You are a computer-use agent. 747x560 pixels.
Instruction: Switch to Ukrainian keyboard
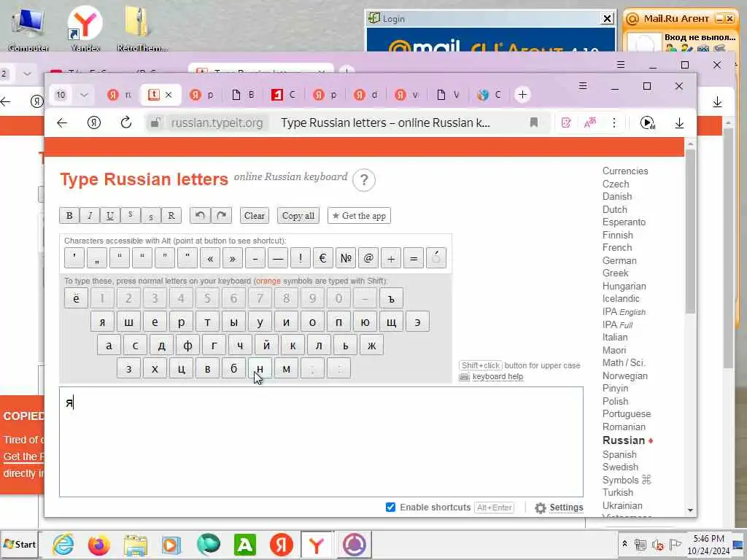[x=622, y=506]
